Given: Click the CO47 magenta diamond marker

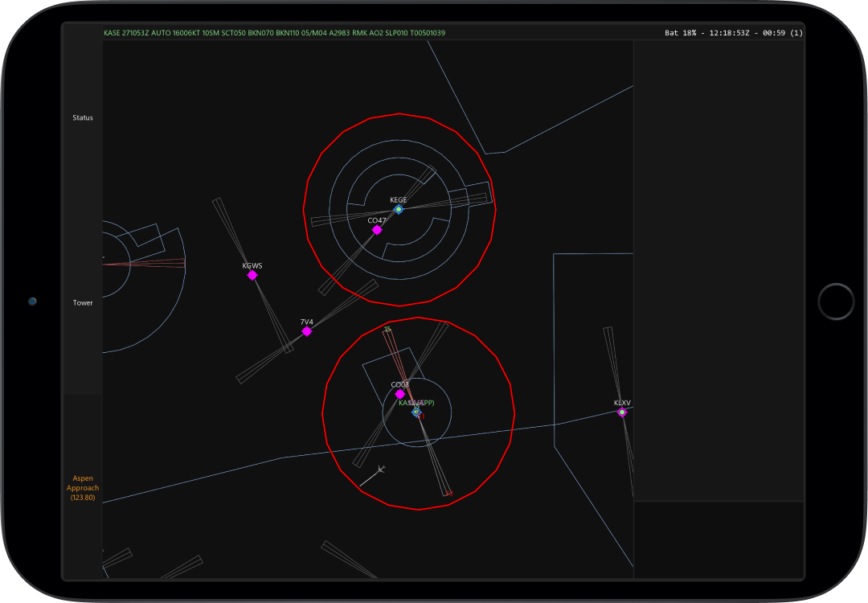Looking at the screenshot, I should pyautogui.click(x=377, y=230).
